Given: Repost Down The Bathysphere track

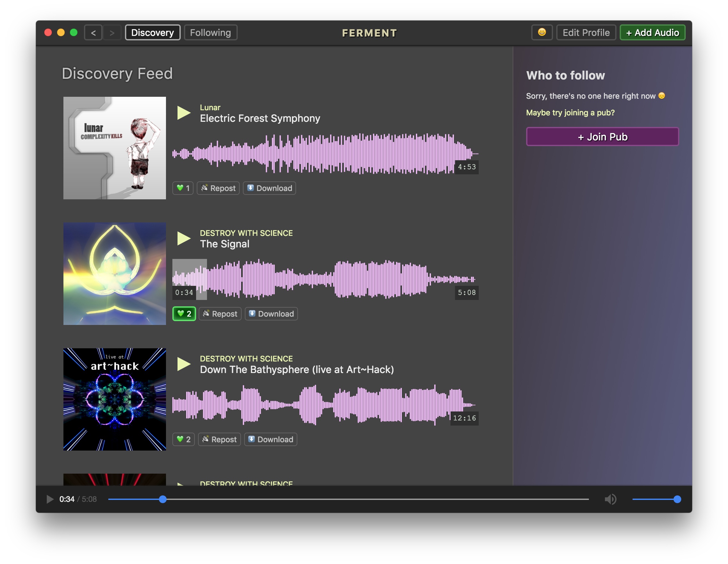Looking at the screenshot, I should click(219, 439).
